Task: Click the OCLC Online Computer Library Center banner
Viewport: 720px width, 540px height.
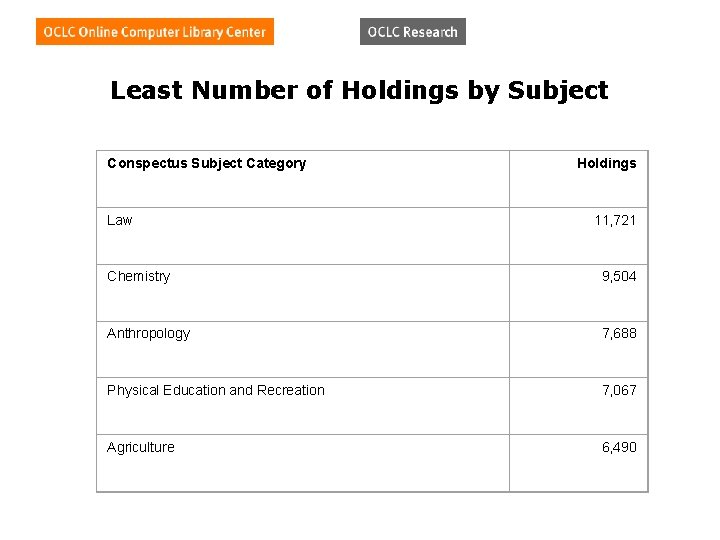Action: [155, 32]
